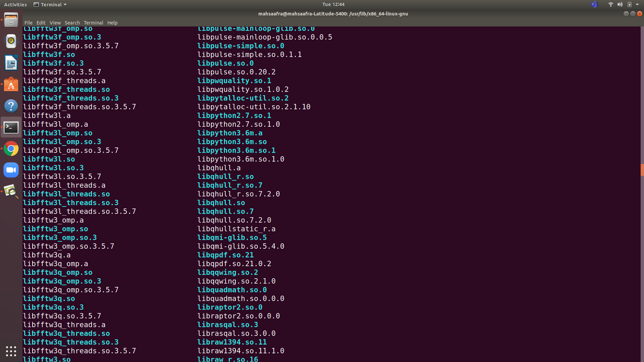Open the Search menu
Viewport: 644px width, 362px height.
[x=72, y=23]
